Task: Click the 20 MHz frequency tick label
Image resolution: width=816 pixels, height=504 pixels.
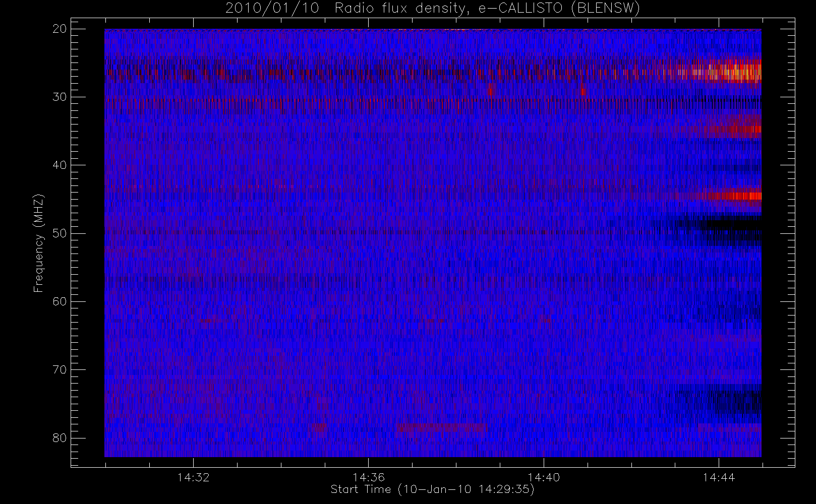Action: click(x=60, y=29)
